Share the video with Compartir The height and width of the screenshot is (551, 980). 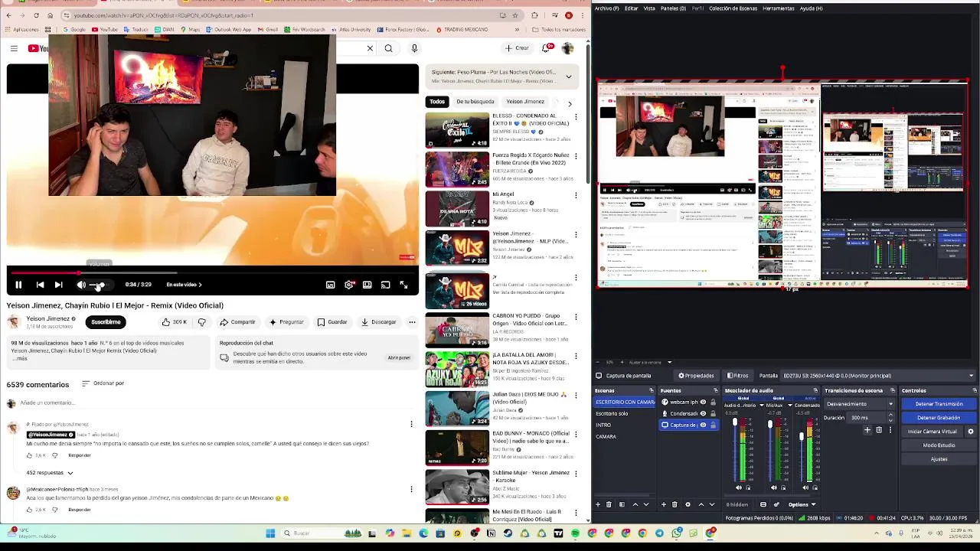[x=238, y=322]
